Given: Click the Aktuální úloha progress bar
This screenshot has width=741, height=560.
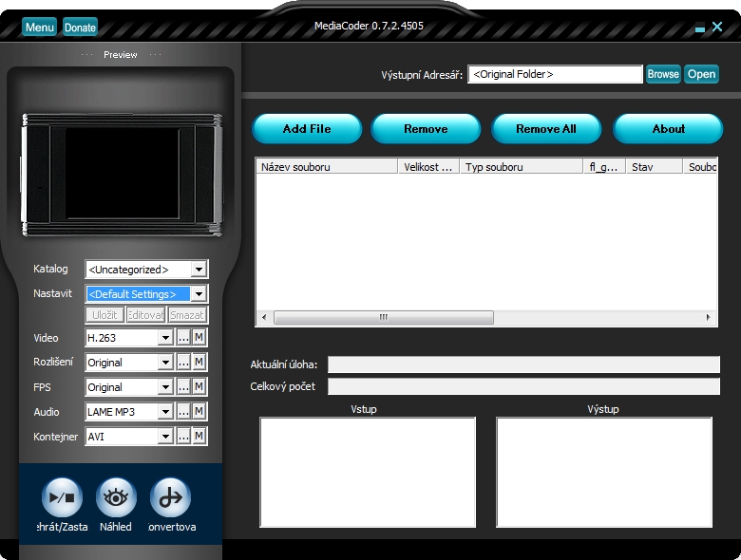Looking at the screenshot, I should pyautogui.click(x=523, y=364).
